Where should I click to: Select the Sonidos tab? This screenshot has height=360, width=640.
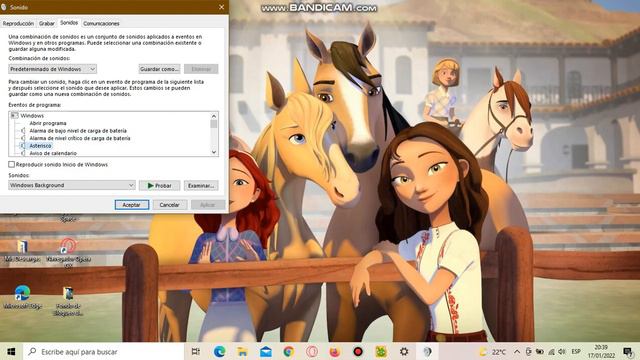point(69,23)
